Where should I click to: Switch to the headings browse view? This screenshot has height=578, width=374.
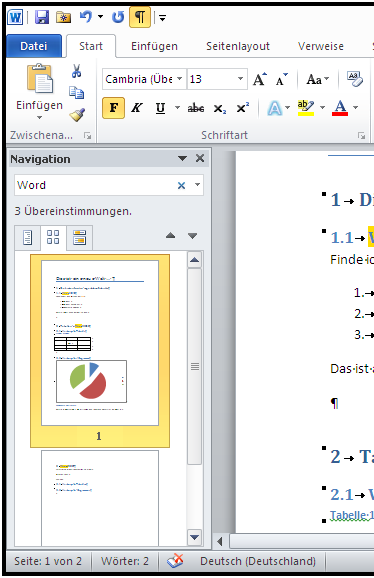(x=28, y=238)
